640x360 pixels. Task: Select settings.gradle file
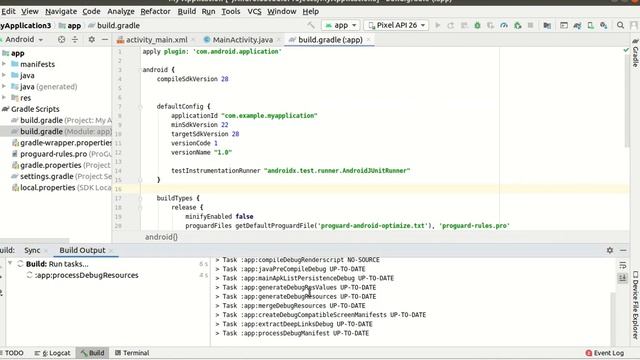point(61,176)
